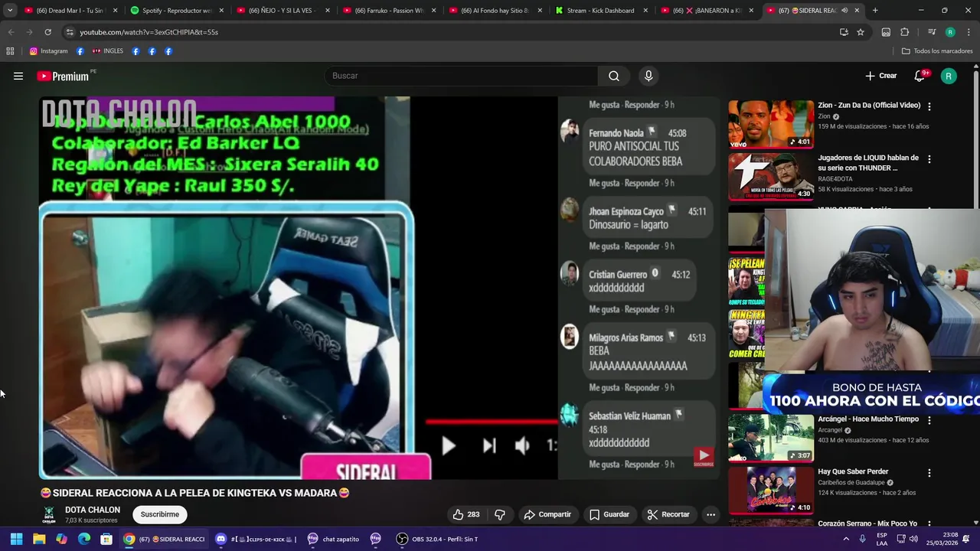Open the taskbar volume control
980x551 pixels.
[x=913, y=539]
